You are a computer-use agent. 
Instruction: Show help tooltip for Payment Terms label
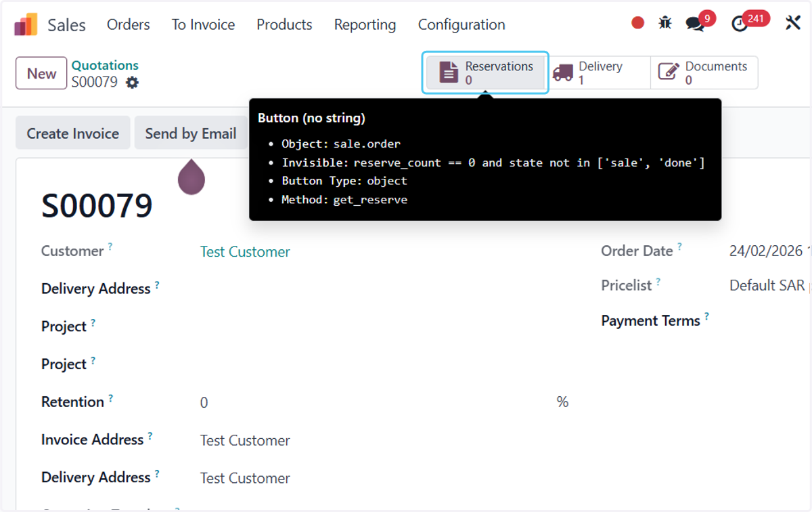click(x=706, y=316)
